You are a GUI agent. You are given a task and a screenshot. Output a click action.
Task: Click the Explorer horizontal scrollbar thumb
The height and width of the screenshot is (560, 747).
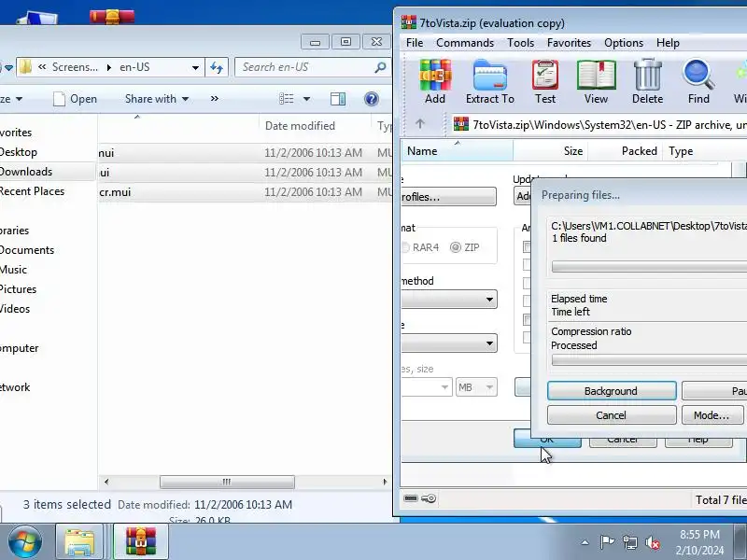click(227, 482)
